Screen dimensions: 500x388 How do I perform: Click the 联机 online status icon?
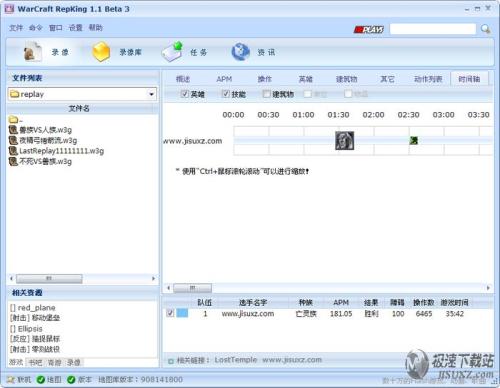point(11,380)
